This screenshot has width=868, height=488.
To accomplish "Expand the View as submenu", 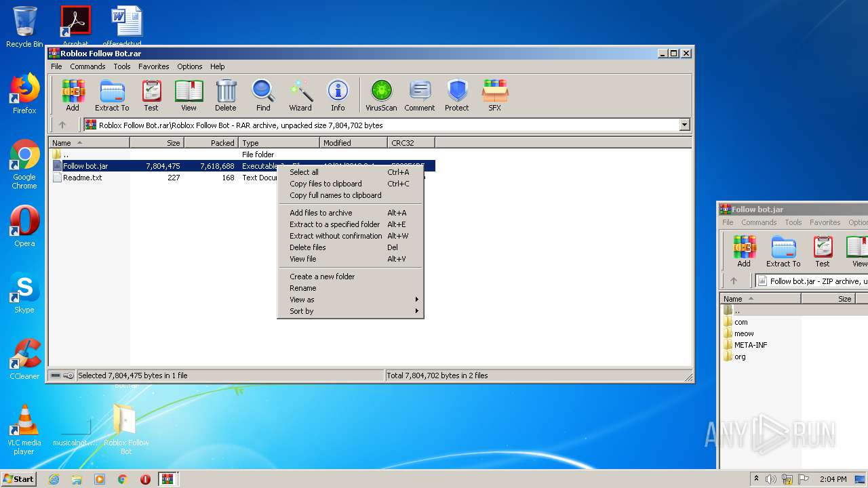I will click(x=351, y=300).
